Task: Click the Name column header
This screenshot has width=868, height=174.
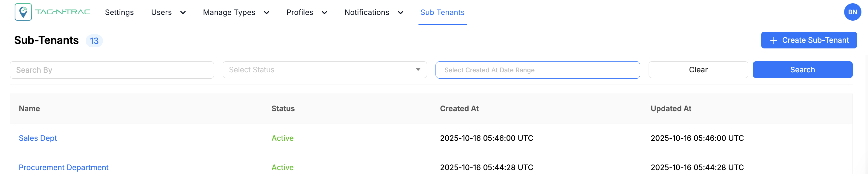Action: (x=29, y=109)
